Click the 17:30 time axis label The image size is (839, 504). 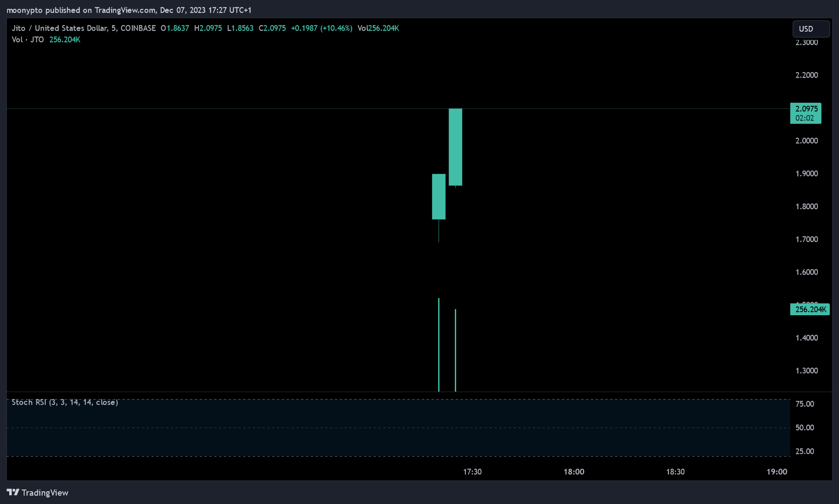(472, 472)
